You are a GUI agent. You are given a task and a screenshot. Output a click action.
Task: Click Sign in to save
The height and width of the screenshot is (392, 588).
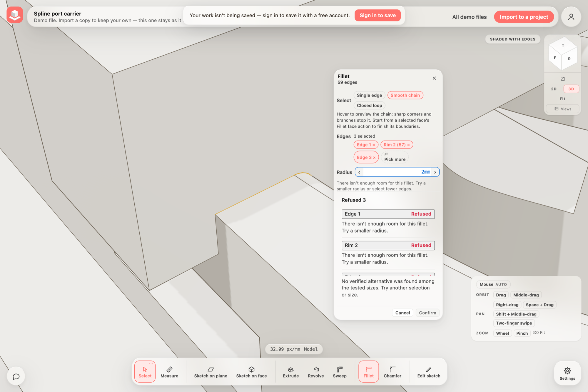(377, 16)
